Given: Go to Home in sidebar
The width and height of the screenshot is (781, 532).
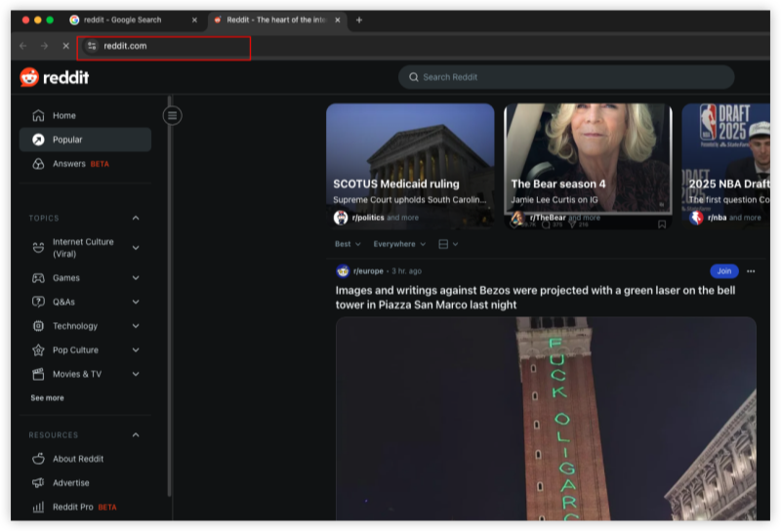Looking at the screenshot, I should [x=85, y=115].
